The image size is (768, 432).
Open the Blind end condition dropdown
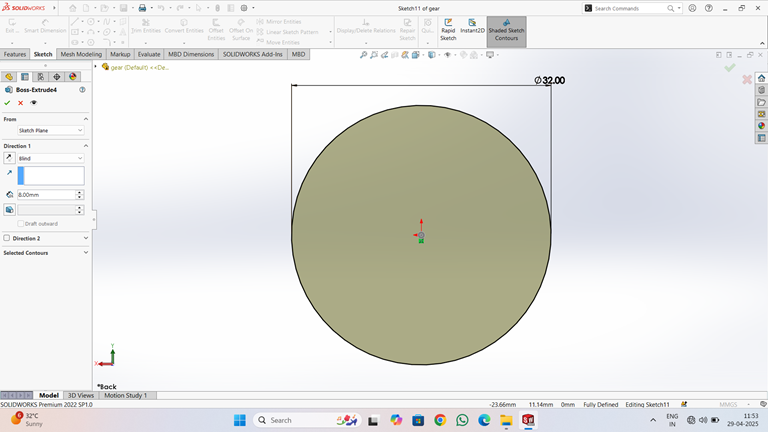pos(51,158)
